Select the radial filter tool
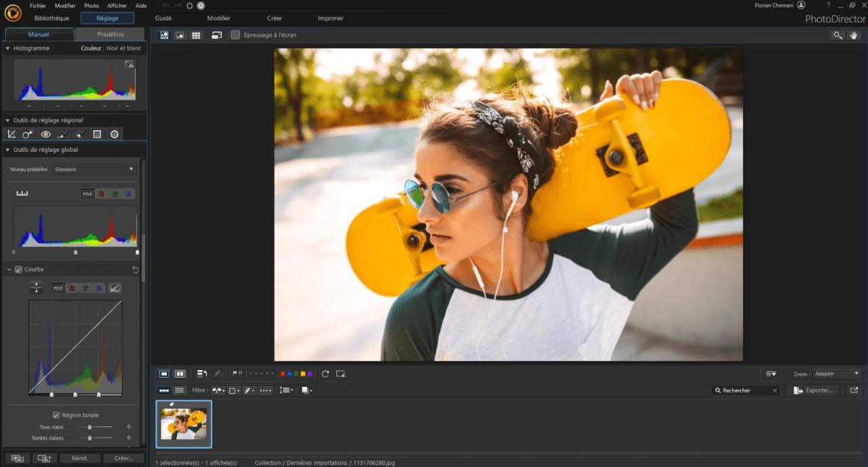The height and width of the screenshot is (467, 868). click(115, 134)
